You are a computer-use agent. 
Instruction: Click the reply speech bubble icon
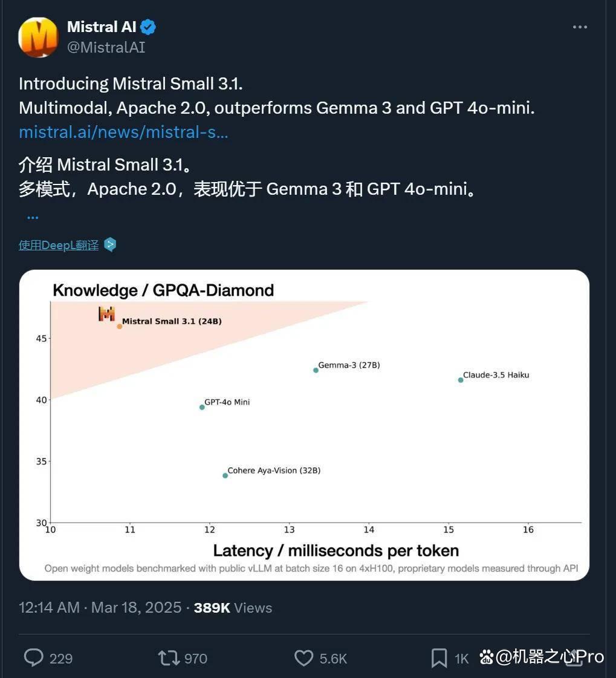pos(33,657)
